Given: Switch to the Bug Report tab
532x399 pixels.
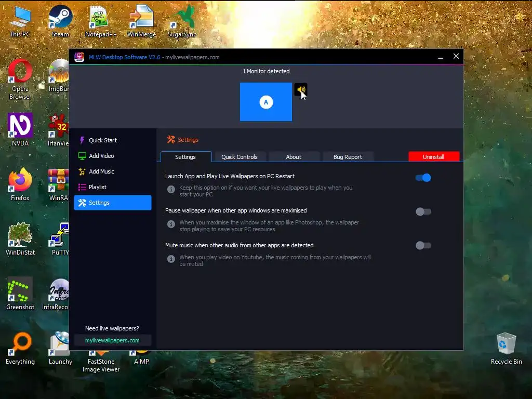Looking at the screenshot, I should point(348,157).
